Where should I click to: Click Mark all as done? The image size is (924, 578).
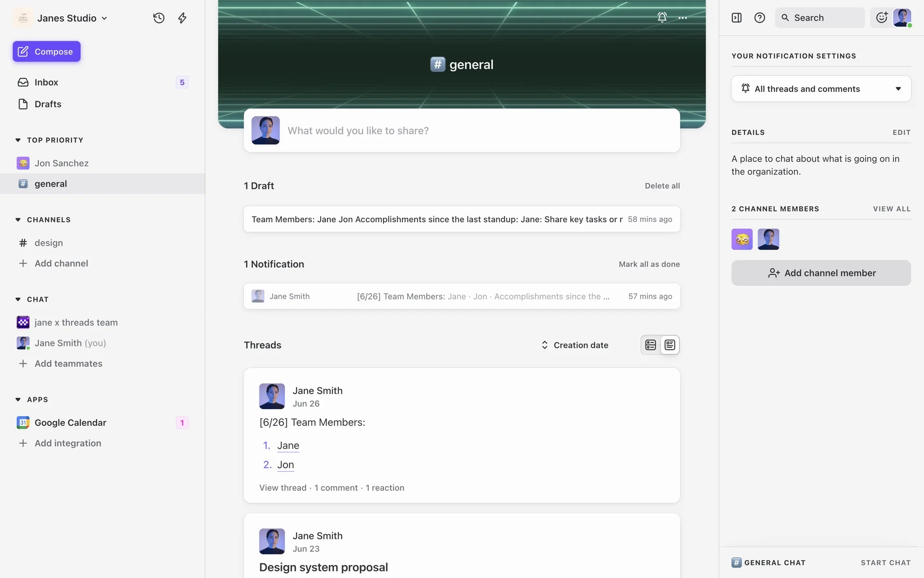[649, 264]
